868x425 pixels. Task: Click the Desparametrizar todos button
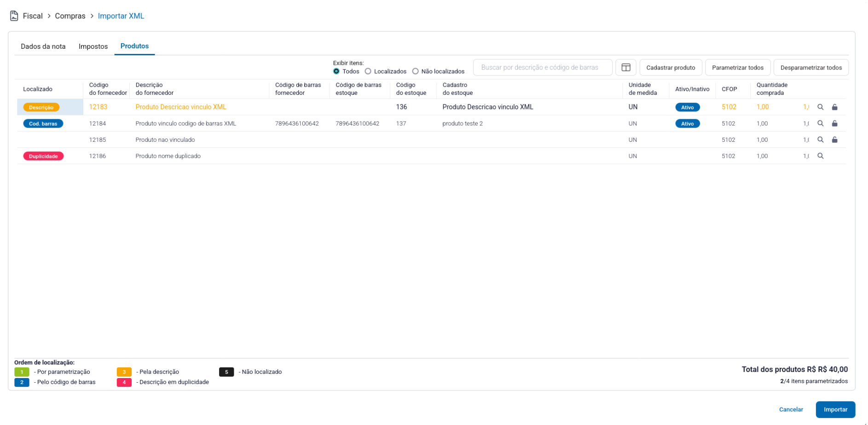click(810, 68)
